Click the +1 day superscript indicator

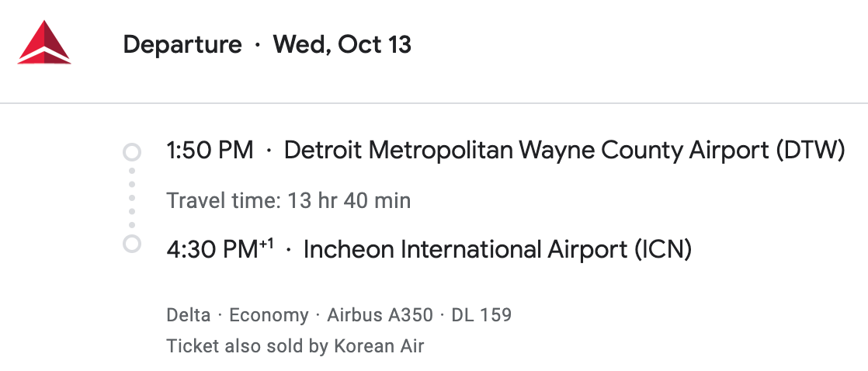(x=267, y=242)
